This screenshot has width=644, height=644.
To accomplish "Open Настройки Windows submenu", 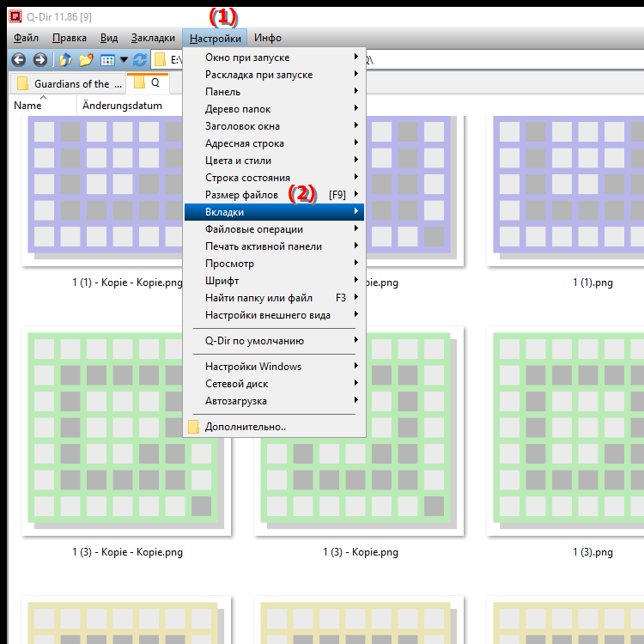I will point(274,367).
